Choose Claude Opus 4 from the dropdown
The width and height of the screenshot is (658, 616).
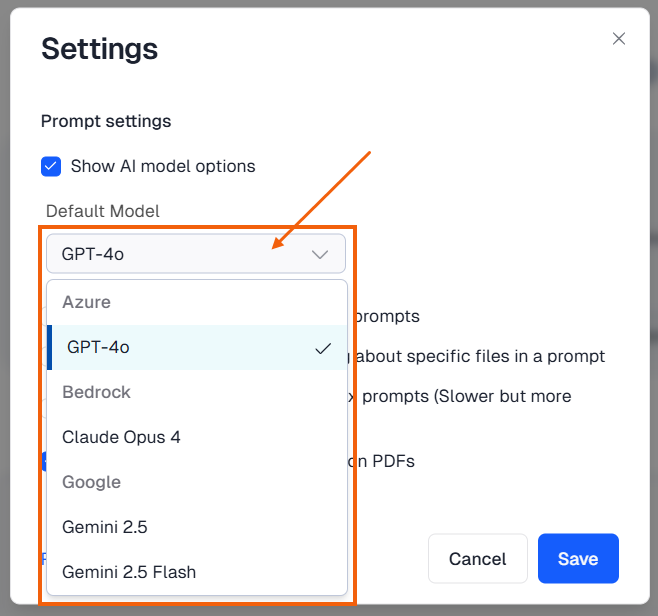point(121,437)
